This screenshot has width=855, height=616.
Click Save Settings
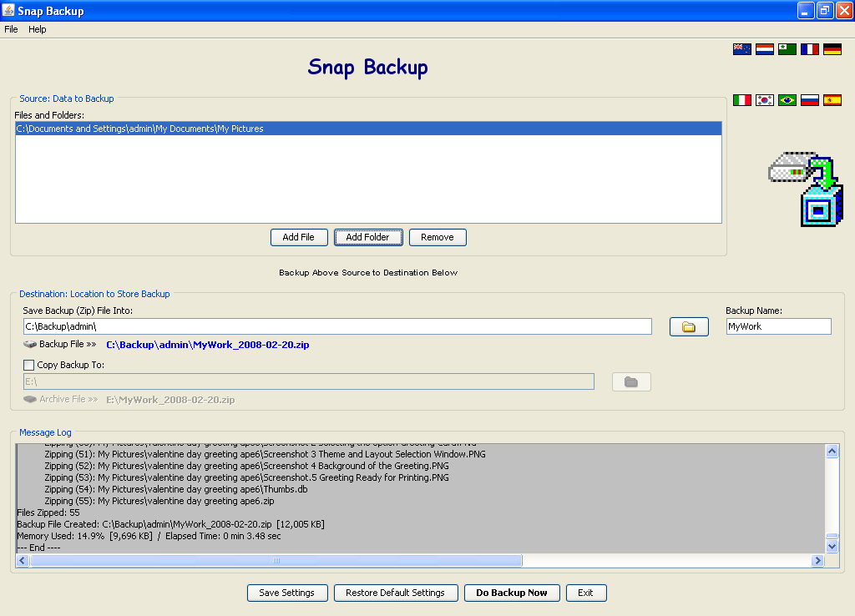pos(287,593)
